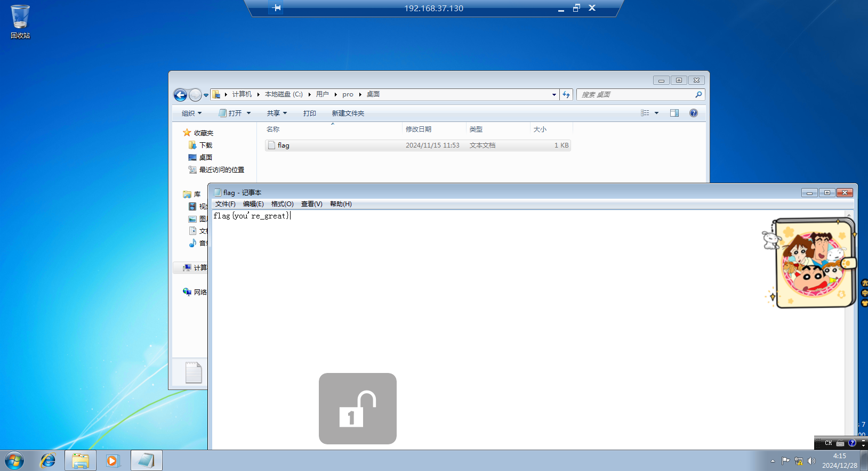868x471 pixels.
Task: Launch Internet Explorer from taskbar
Action: click(48, 460)
